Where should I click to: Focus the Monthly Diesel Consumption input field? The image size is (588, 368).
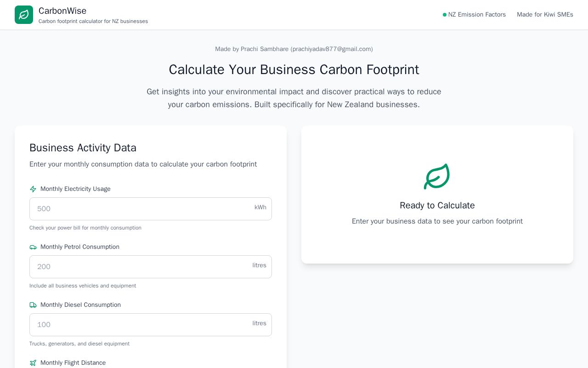tap(151, 325)
